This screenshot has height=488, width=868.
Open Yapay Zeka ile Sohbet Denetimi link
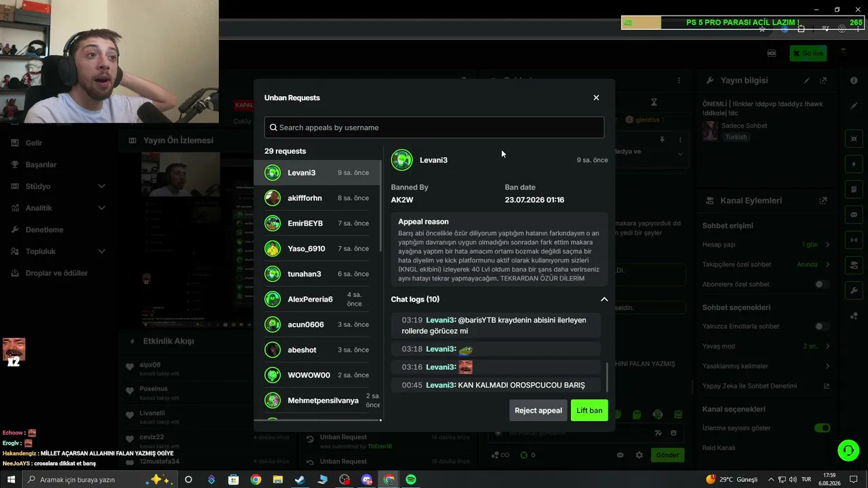click(766, 386)
